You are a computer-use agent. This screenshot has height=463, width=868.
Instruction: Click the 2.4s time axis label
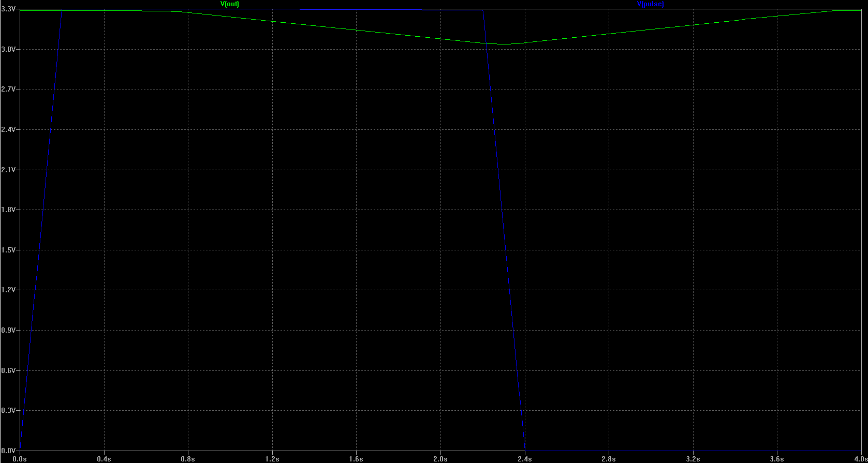pos(524,459)
